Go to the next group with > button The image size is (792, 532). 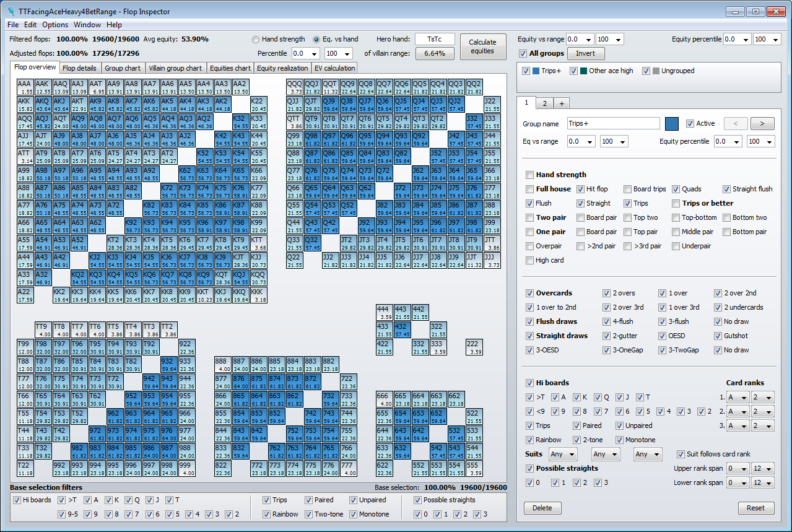click(x=762, y=123)
